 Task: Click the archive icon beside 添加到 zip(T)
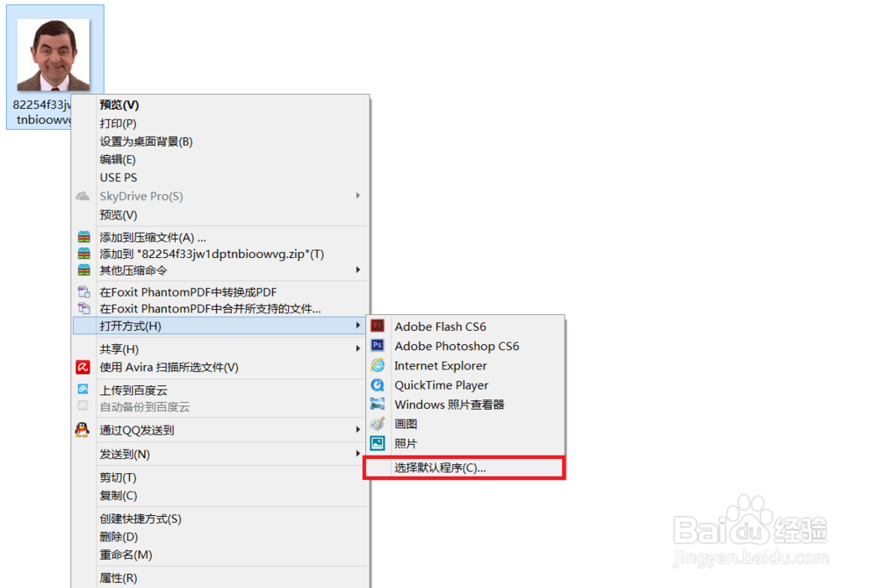point(84,254)
